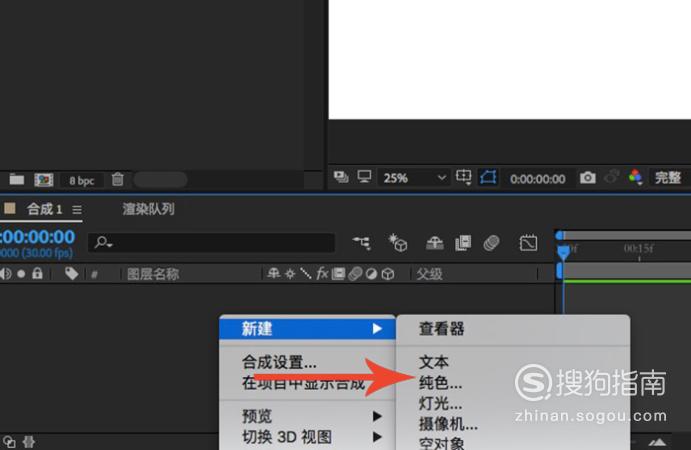Open show channel and color management

coord(635,177)
